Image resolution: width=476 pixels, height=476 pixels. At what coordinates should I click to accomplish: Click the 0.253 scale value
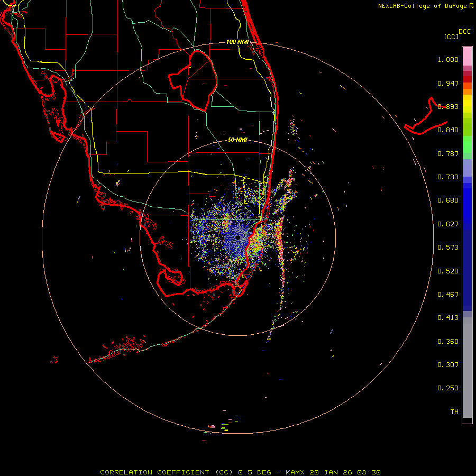(448, 388)
